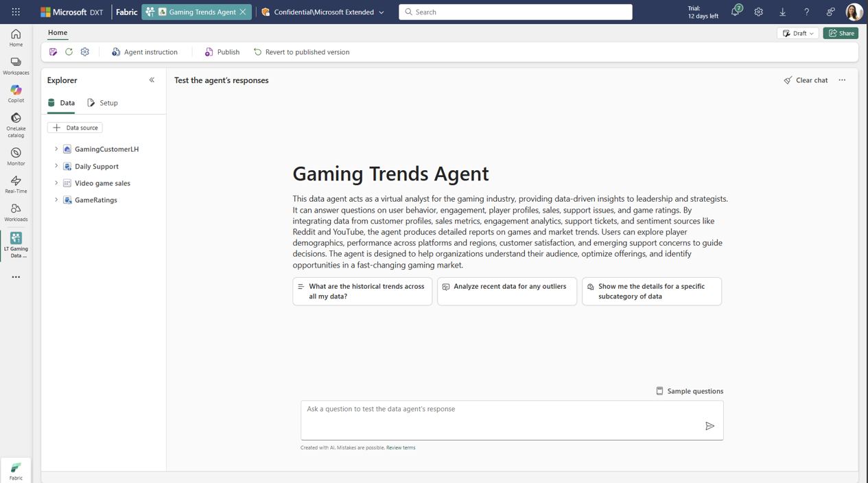Expand GameRatings data source
Viewport: 868px width, 483px height.
click(x=56, y=200)
